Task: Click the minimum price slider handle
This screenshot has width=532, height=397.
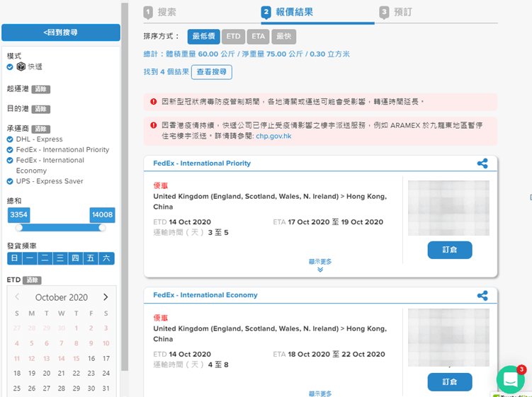Action: (19, 228)
